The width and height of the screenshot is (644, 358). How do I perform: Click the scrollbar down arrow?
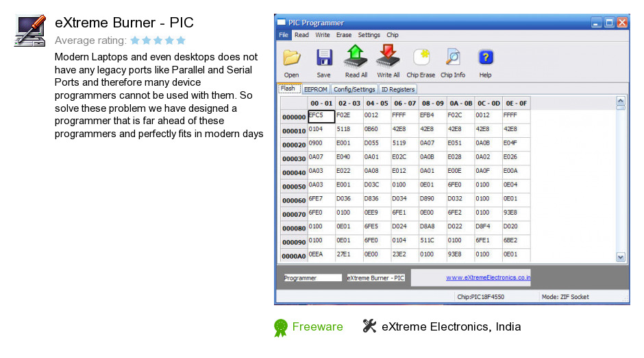pyautogui.click(x=621, y=257)
